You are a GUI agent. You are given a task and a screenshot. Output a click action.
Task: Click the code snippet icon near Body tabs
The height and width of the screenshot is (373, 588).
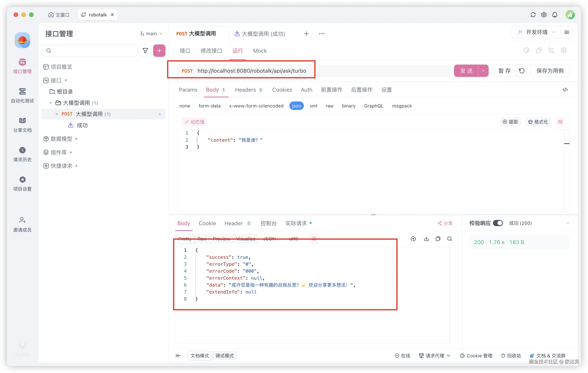[x=565, y=90]
